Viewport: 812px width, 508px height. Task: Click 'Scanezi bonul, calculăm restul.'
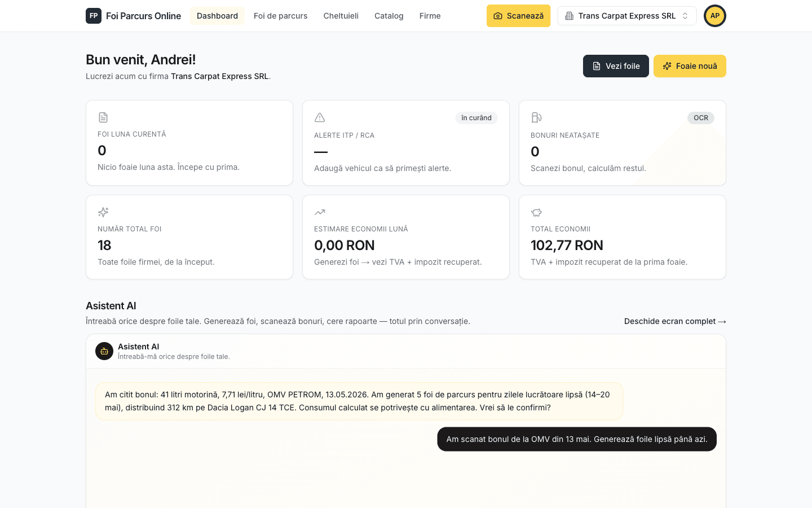(588, 168)
